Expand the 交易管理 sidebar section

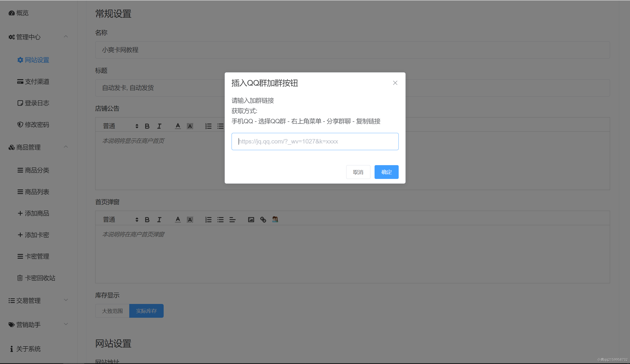coord(38,301)
